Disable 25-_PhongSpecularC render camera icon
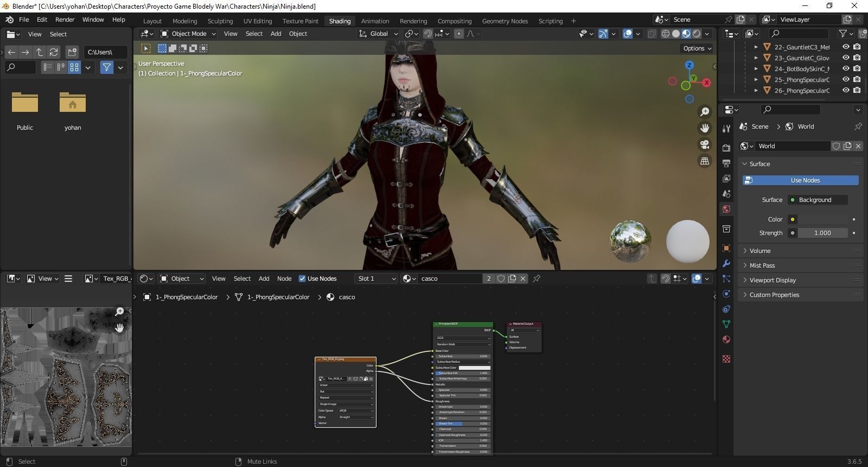 [857, 80]
